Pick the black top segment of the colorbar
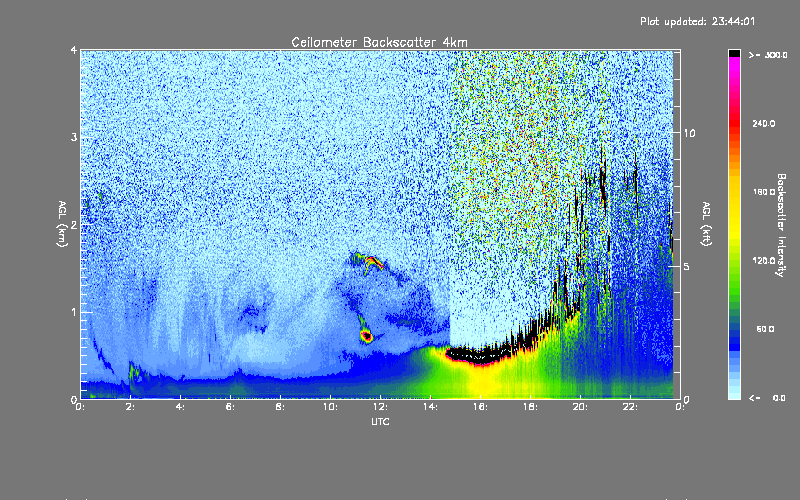Image resolution: width=800 pixels, height=500 pixels. 735,53
